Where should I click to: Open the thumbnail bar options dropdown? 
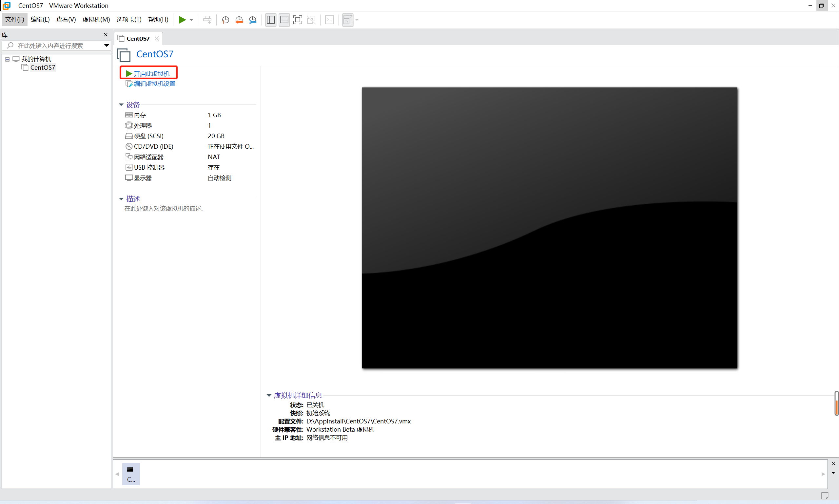833,473
